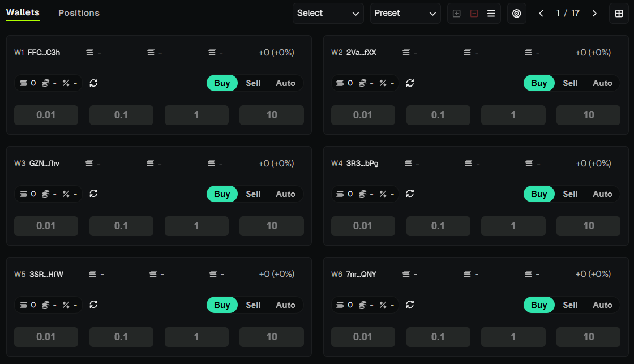This screenshot has height=364, width=634.
Task: Click the red minus-square remove icon
Action: tap(474, 14)
